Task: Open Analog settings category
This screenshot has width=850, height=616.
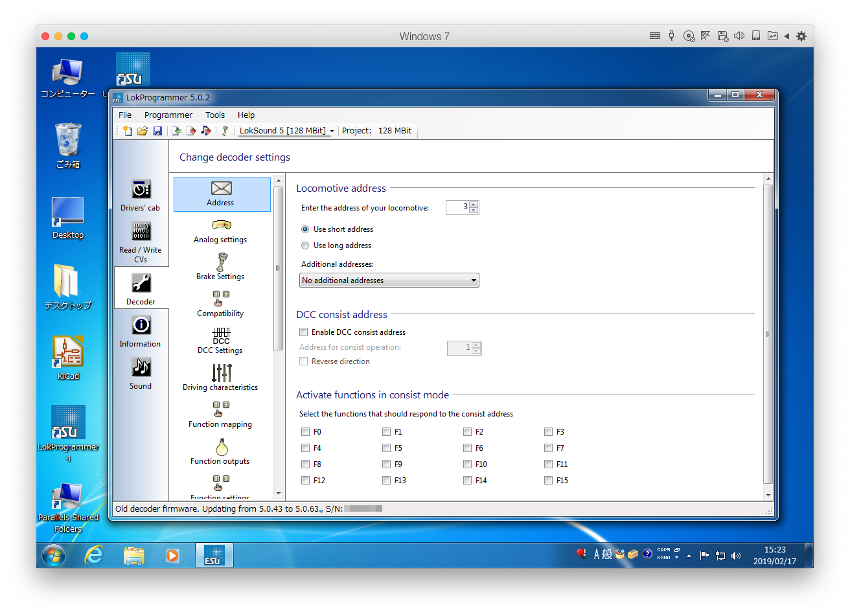Action: tap(220, 231)
